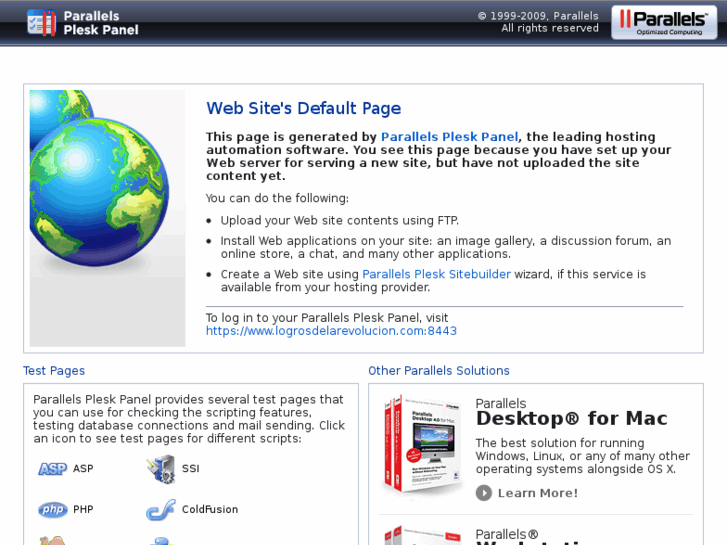Click the Learn More play arrow icon
Image resolution: width=727 pixels, height=545 pixels.
tap(484, 493)
